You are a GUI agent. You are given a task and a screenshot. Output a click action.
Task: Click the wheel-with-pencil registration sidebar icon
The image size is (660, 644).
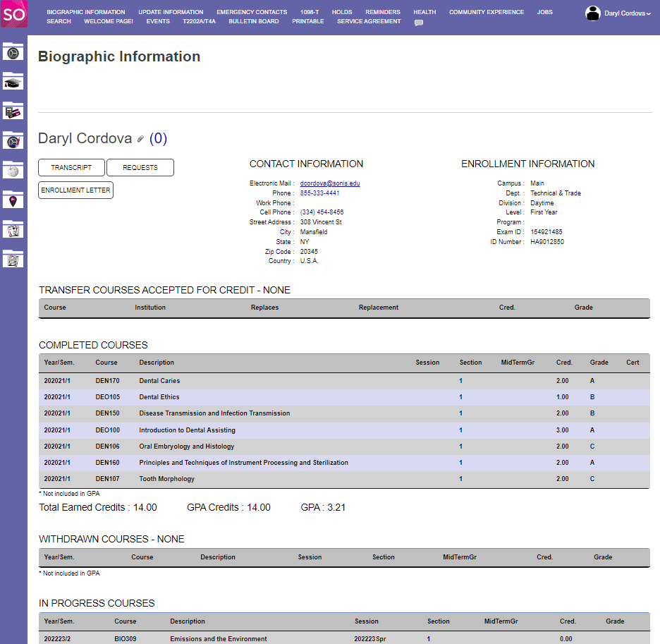[13, 141]
